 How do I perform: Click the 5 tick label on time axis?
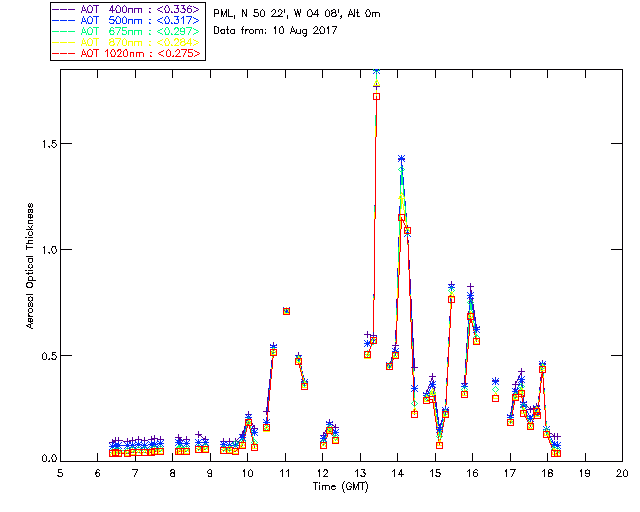pyautogui.click(x=61, y=473)
